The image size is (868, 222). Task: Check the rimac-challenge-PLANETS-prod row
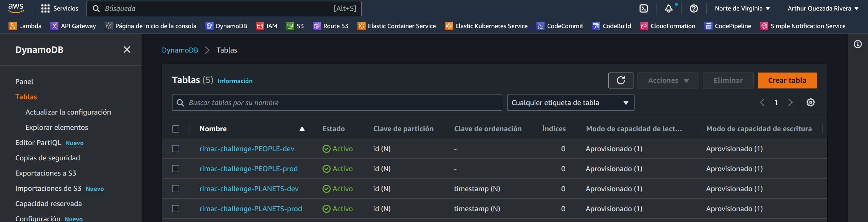coord(176,209)
